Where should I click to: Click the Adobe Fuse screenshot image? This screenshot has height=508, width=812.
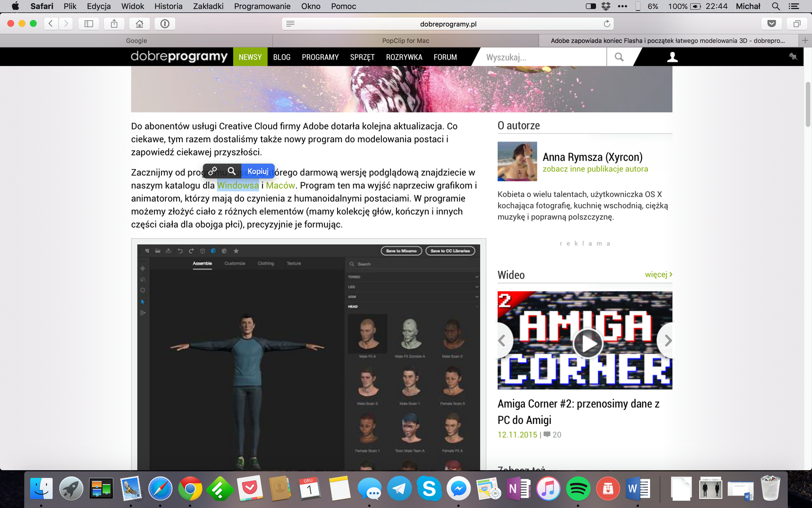[x=309, y=357]
